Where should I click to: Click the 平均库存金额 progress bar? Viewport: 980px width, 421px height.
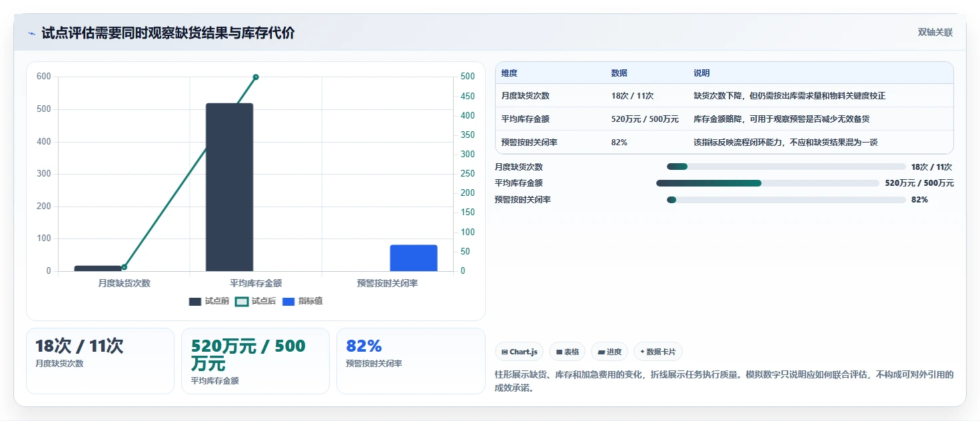(x=767, y=183)
